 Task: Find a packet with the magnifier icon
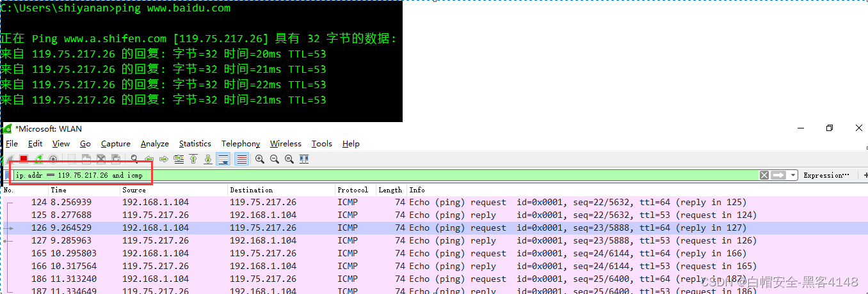click(x=134, y=159)
